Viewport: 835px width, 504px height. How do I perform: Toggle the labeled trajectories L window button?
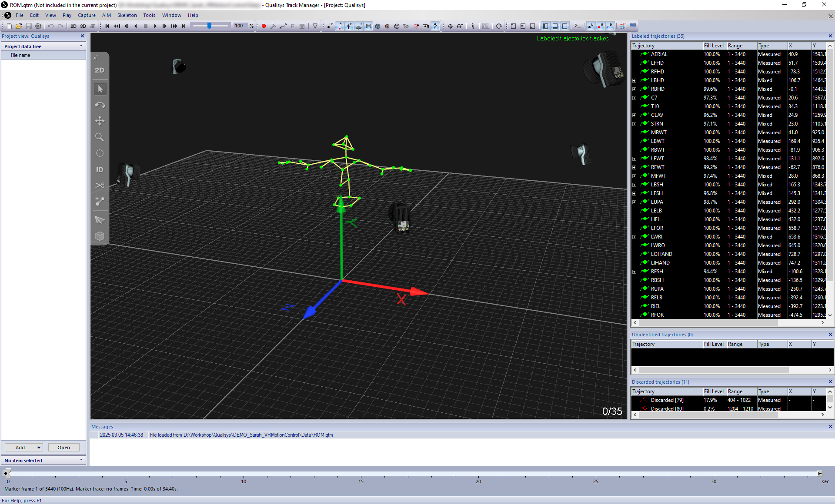(x=590, y=26)
